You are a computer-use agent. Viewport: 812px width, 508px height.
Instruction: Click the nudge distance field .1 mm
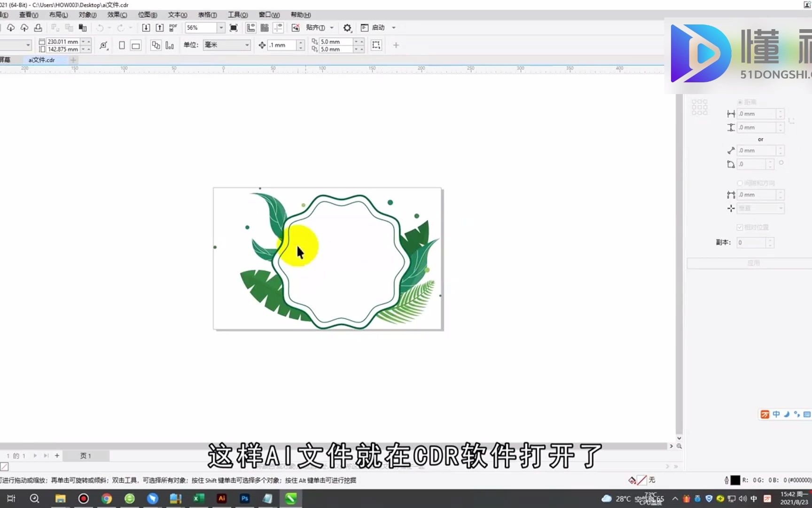pos(282,45)
